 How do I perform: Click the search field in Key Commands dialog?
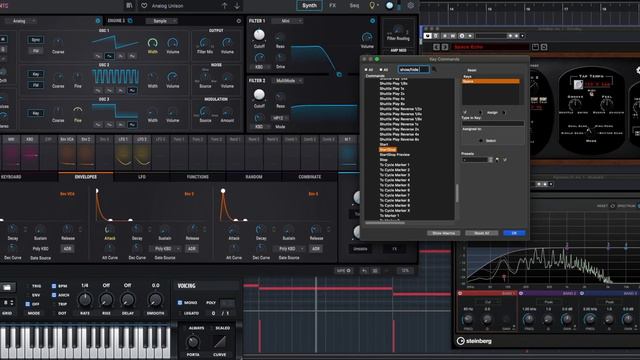(x=413, y=69)
